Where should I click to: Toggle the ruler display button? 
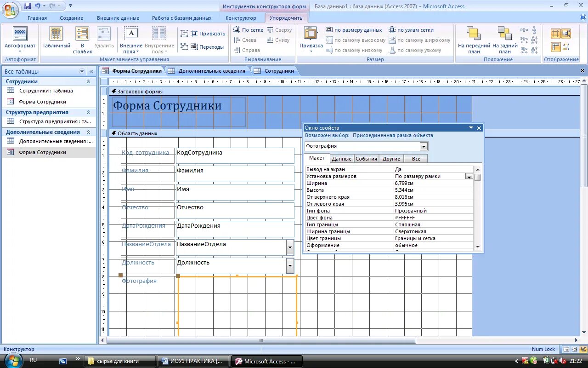(x=556, y=47)
